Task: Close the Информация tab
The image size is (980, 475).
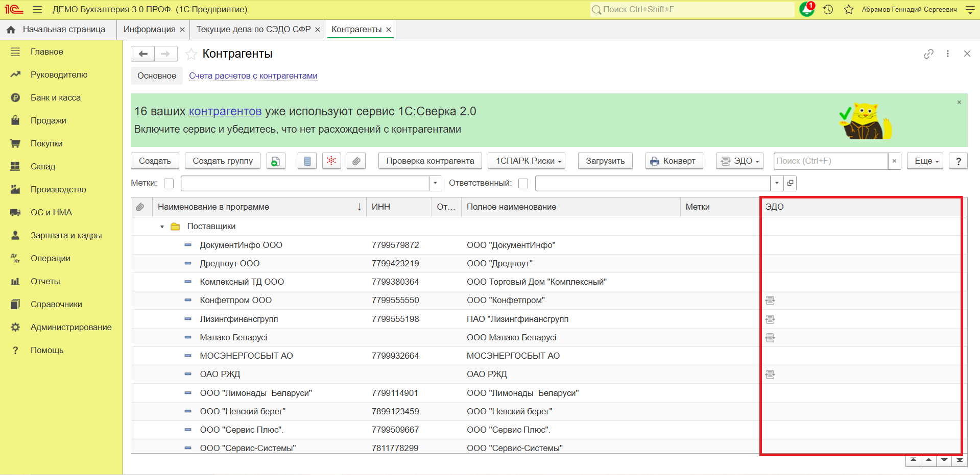Action: [182, 30]
